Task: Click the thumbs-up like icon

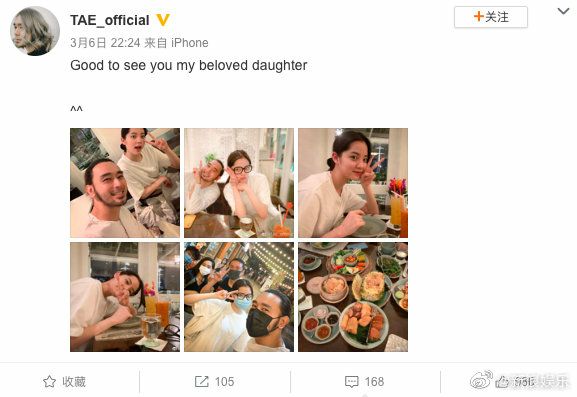Action: [502, 382]
